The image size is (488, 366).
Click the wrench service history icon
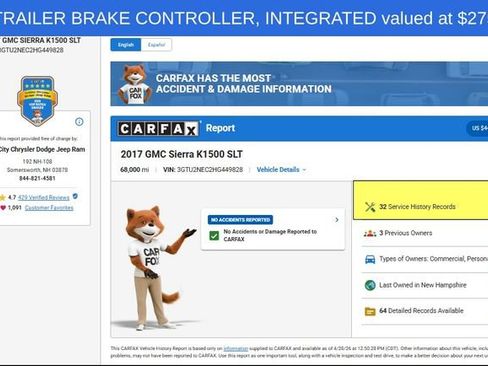click(370, 207)
